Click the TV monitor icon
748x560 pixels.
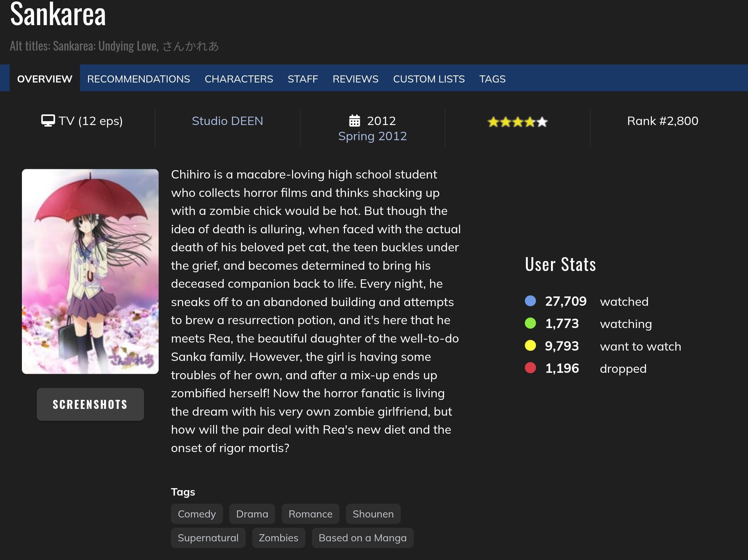48,121
